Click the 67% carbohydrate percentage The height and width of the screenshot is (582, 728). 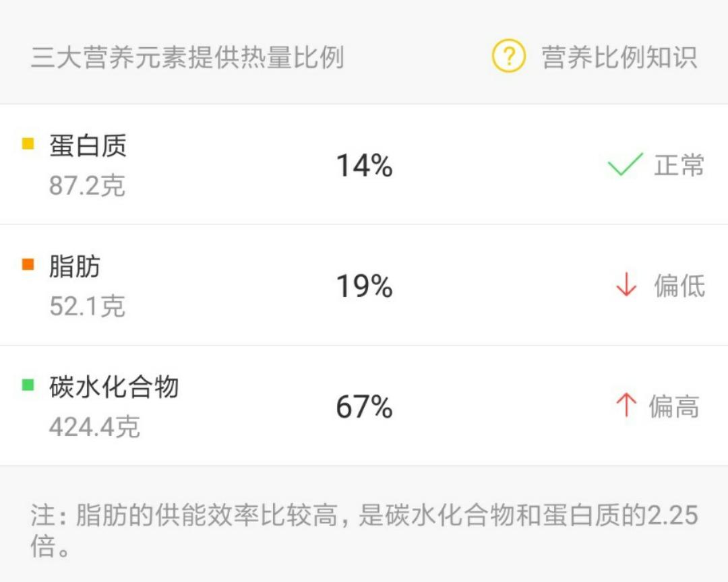point(364,408)
